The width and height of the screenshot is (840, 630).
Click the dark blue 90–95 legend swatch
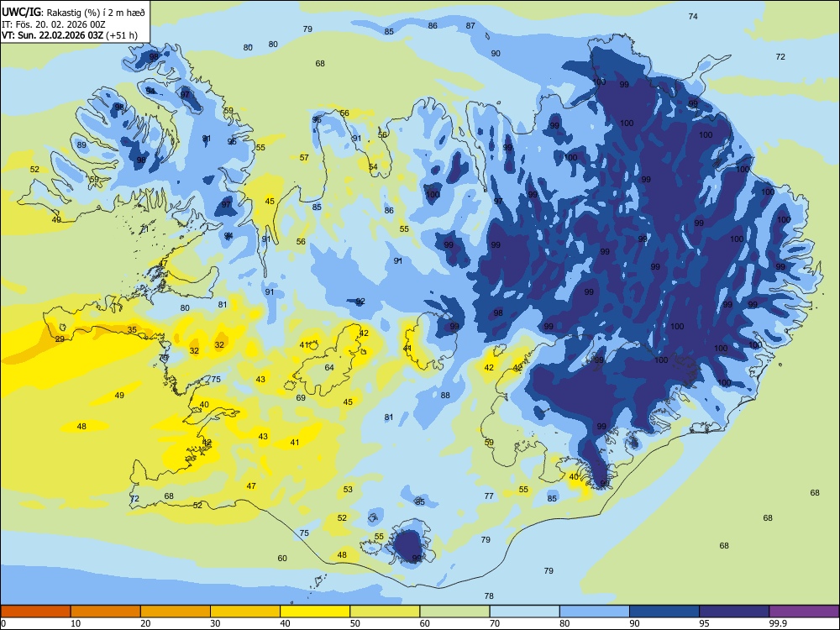click(664, 612)
